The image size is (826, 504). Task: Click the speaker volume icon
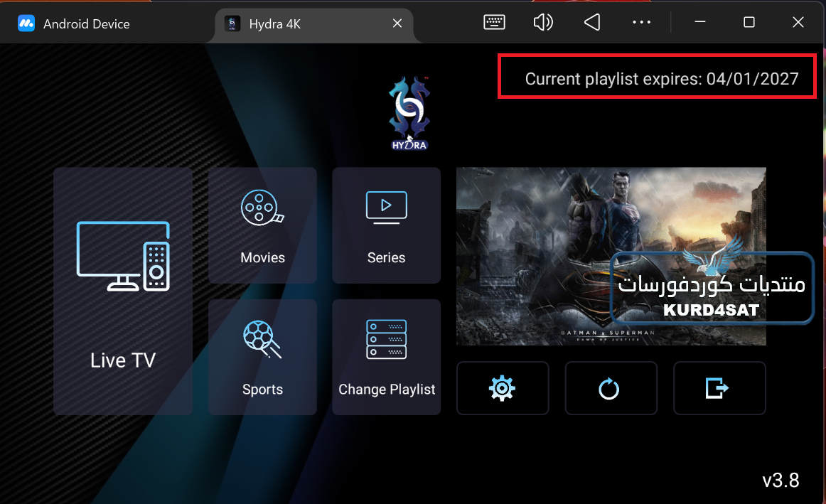543,22
